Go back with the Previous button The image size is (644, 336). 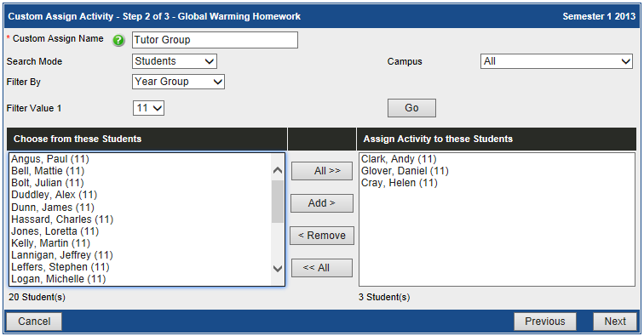coord(545,322)
